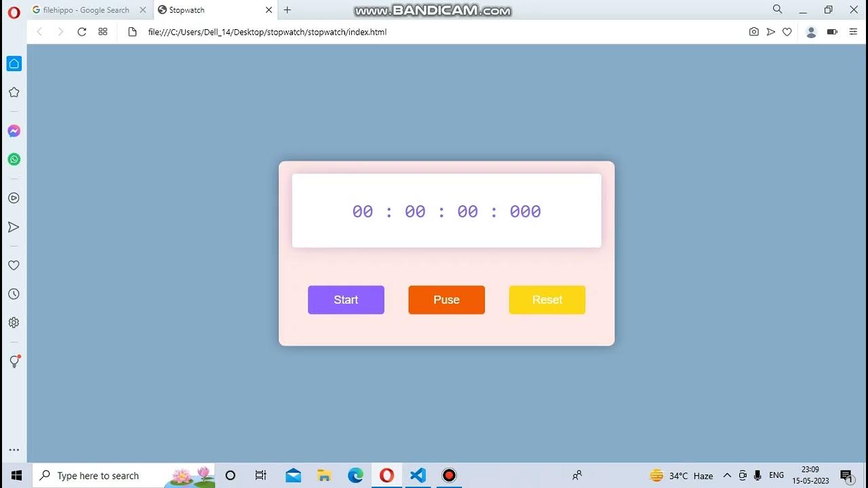The height and width of the screenshot is (488, 868).
Task: Click the orange Puse button
Action: [x=446, y=300]
